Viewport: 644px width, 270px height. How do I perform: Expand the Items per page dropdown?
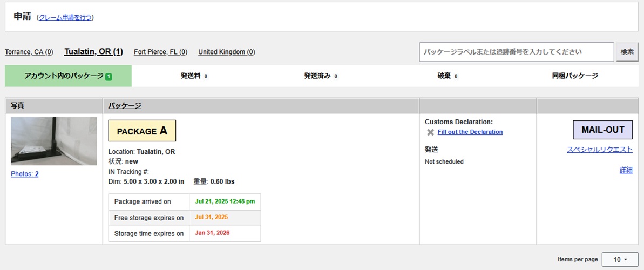coord(620,260)
